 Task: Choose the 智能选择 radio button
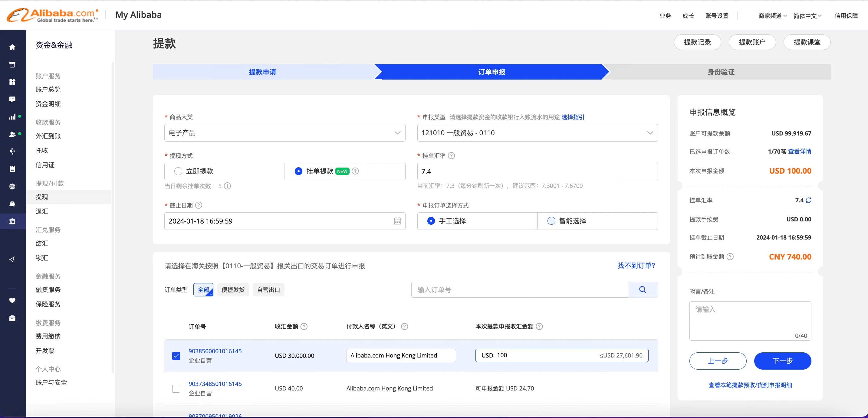click(x=551, y=220)
